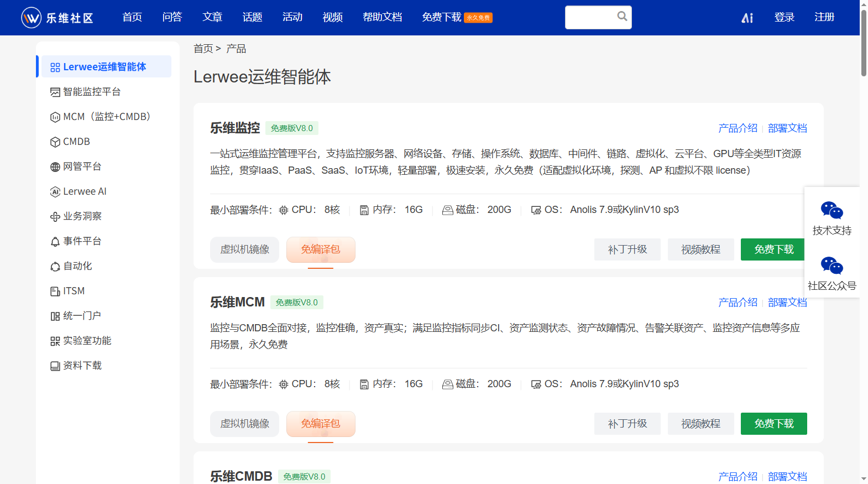The image size is (868, 484).
Task: Click the 乐维社区 logo icon
Action: 32,18
